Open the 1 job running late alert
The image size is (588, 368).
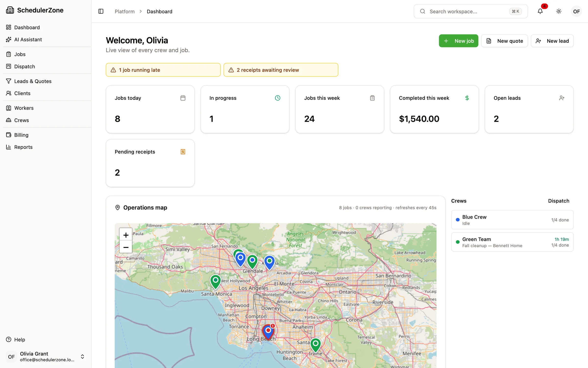tap(163, 70)
